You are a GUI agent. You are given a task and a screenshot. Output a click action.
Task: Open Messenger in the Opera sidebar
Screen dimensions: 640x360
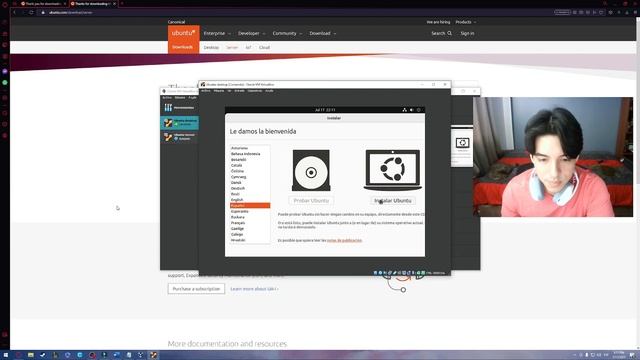tap(5, 71)
